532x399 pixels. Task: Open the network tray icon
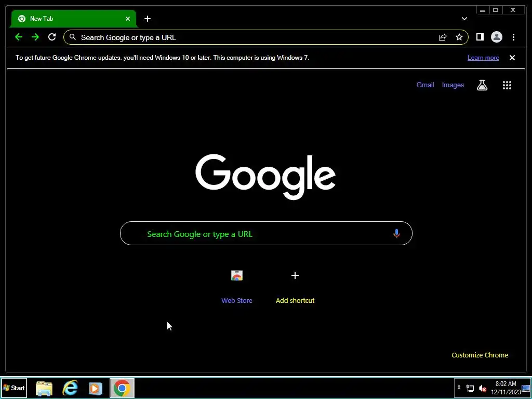click(470, 388)
